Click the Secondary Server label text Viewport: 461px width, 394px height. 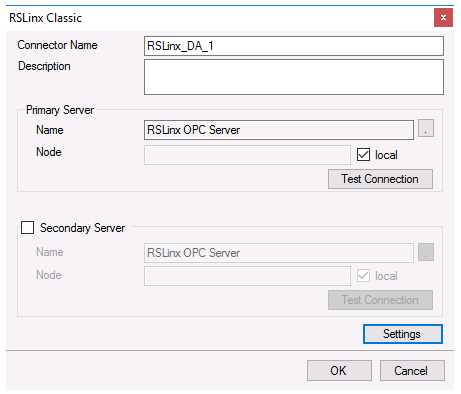click(x=82, y=228)
